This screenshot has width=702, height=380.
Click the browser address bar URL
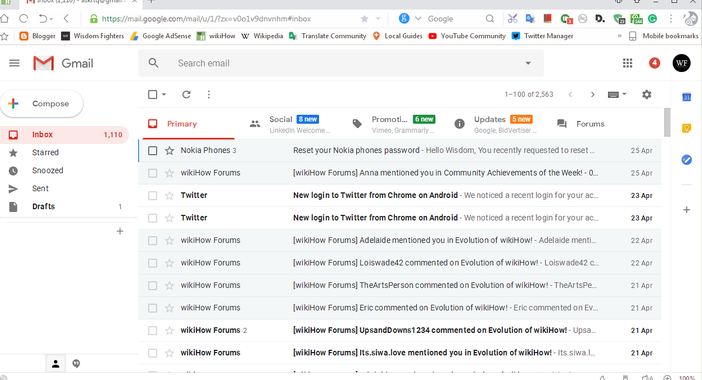pyautogui.click(x=206, y=19)
